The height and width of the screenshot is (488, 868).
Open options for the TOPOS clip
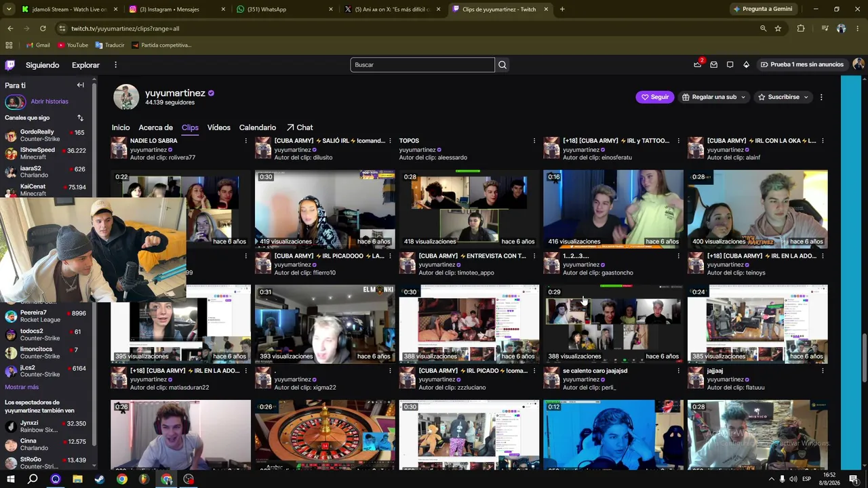(x=534, y=141)
